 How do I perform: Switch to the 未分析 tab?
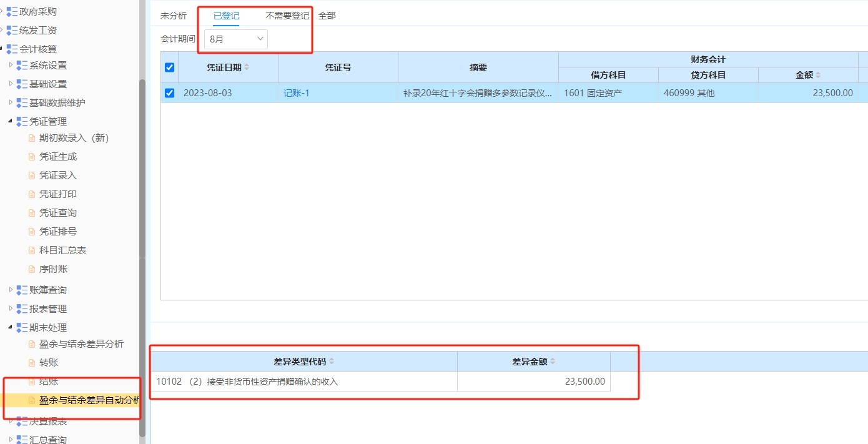[x=174, y=16]
